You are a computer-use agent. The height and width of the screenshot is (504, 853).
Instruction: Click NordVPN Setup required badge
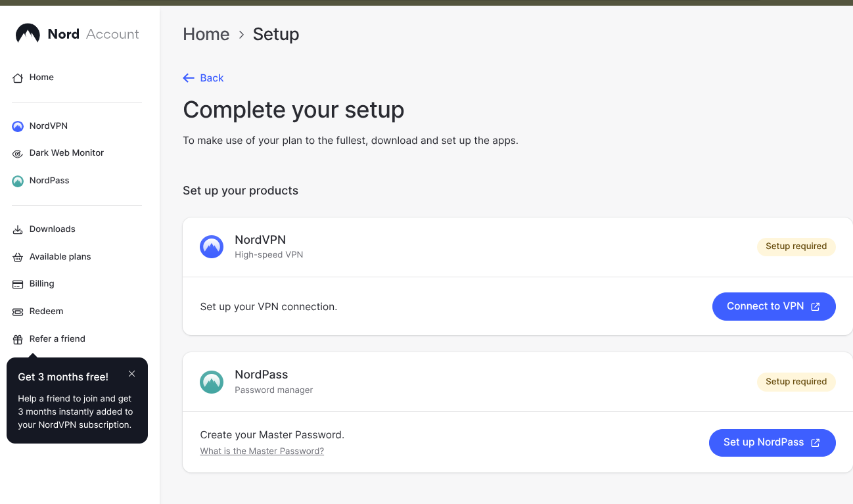[796, 246]
